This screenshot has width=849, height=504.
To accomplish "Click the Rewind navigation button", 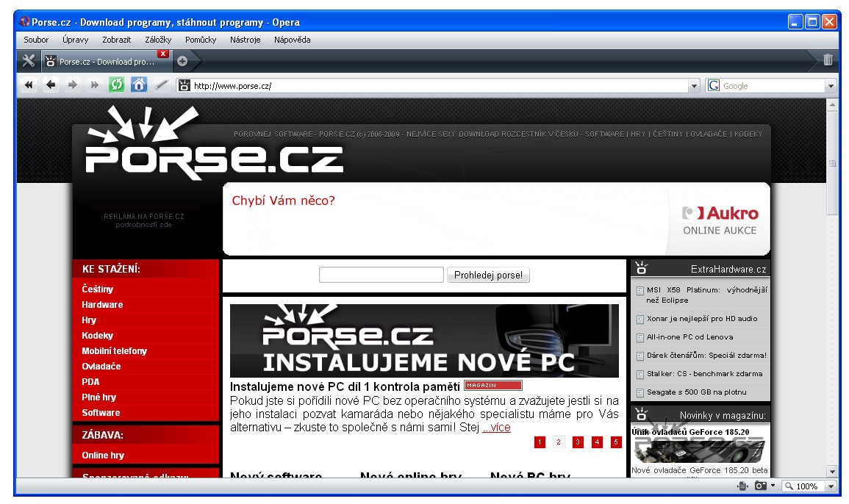I will click(29, 85).
